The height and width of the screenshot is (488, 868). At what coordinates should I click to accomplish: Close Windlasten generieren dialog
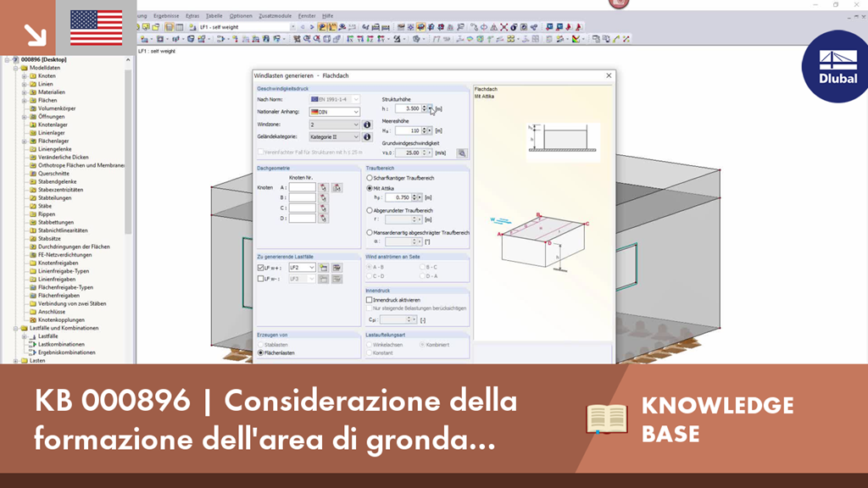[x=609, y=75]
